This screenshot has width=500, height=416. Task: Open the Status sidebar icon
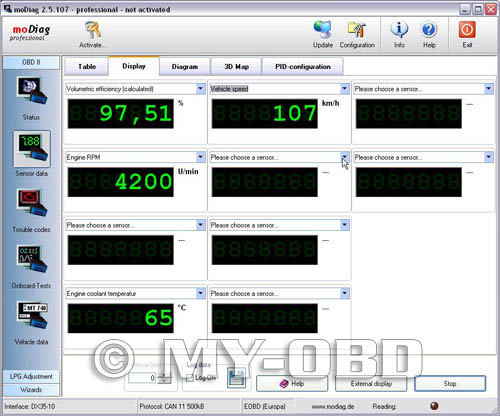pos(32,91)
